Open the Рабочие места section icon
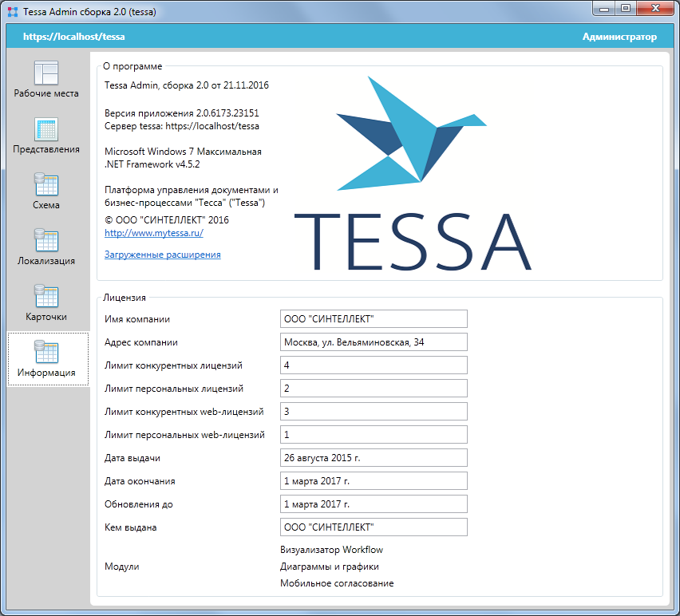The height and width of the screenshot is (616, 680). [46, 73]
